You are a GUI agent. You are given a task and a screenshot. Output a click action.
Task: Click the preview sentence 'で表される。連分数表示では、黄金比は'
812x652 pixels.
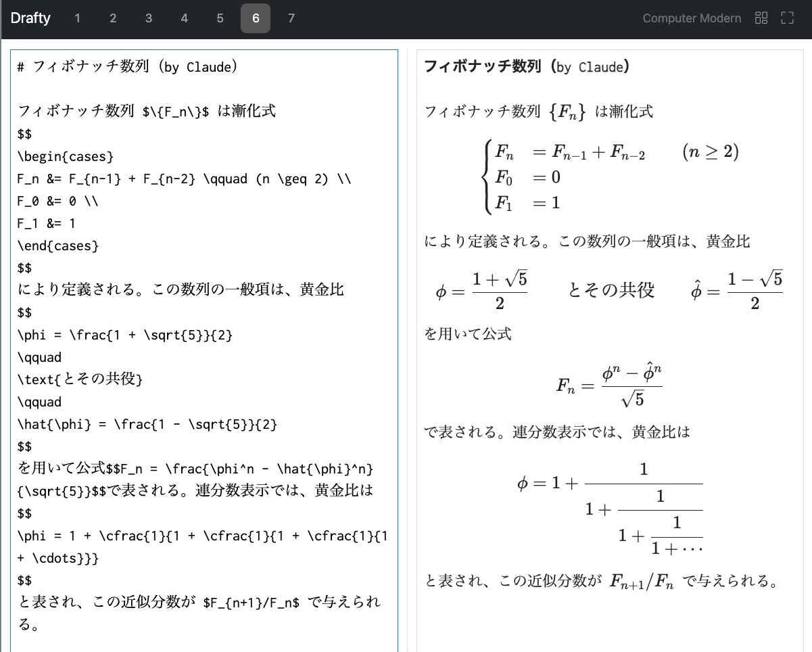click(x=557, y=432)
